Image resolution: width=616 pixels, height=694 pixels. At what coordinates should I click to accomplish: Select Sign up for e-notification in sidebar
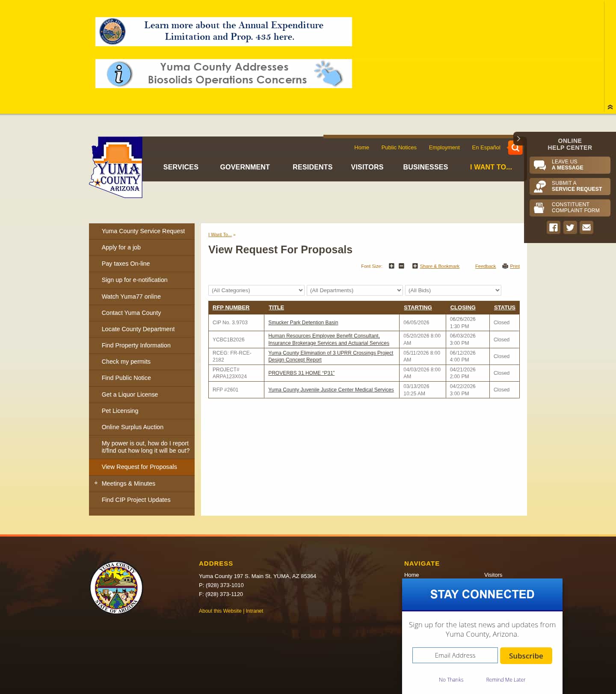[x=142, y=280]
